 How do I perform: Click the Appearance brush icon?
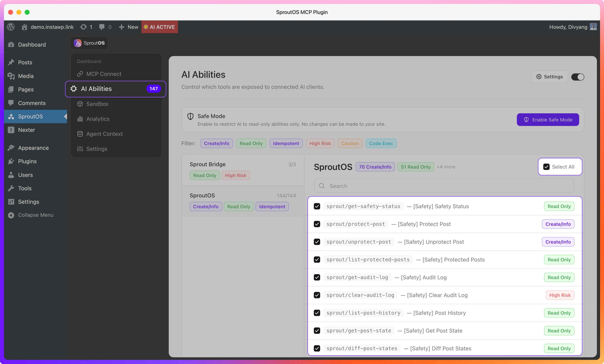(x=11, y=148)
